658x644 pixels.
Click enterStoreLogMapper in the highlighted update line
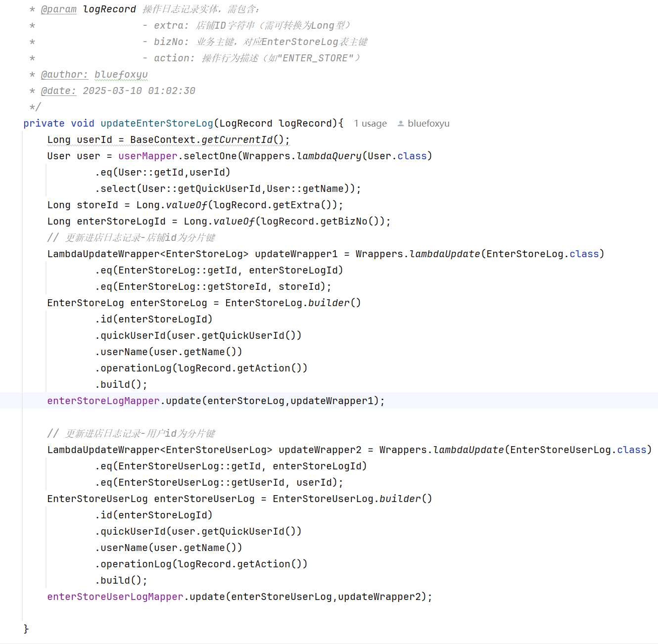coord(103,401)
